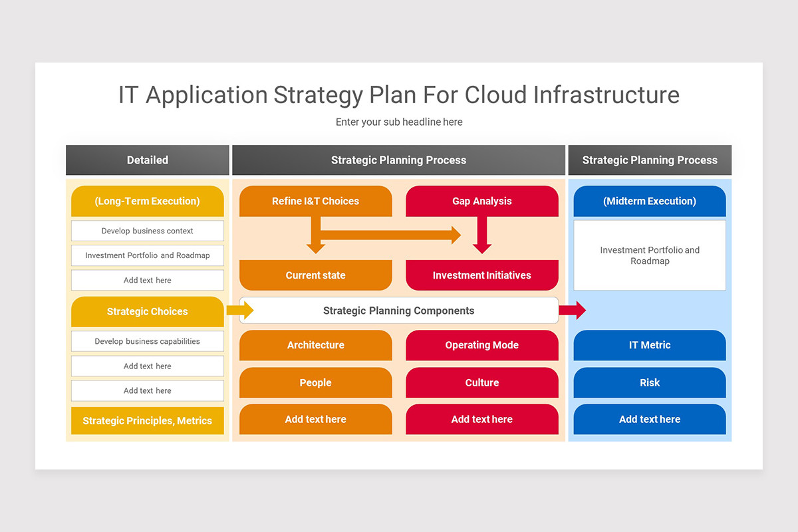The height and width of the screenshot is (532, 798).
Task: Toggle the Investment Portfolio and Roadmap item
Action: [147, 255]
